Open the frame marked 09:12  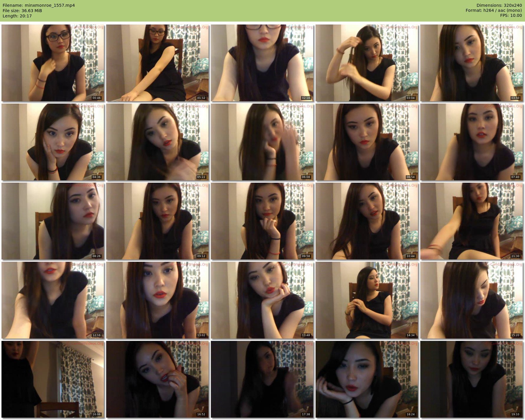click(x=157, y=221)
